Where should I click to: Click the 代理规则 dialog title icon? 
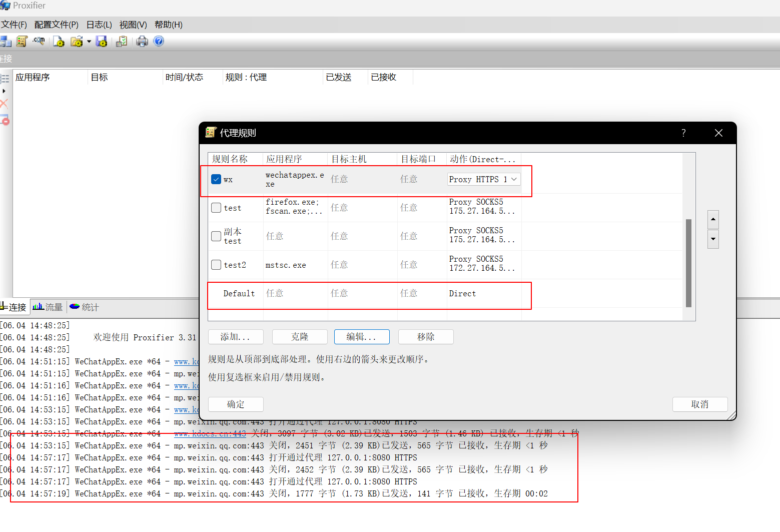(x=211, y=133)
